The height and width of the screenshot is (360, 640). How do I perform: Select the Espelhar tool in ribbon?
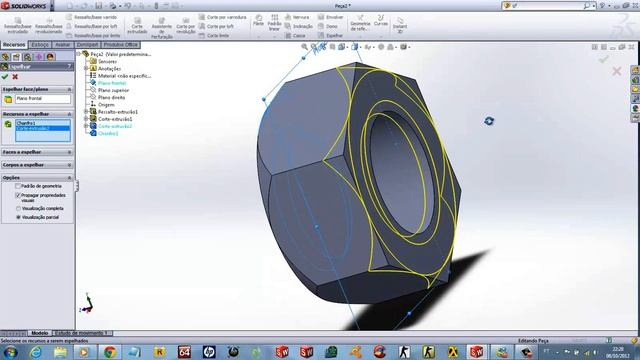(330, 36)
